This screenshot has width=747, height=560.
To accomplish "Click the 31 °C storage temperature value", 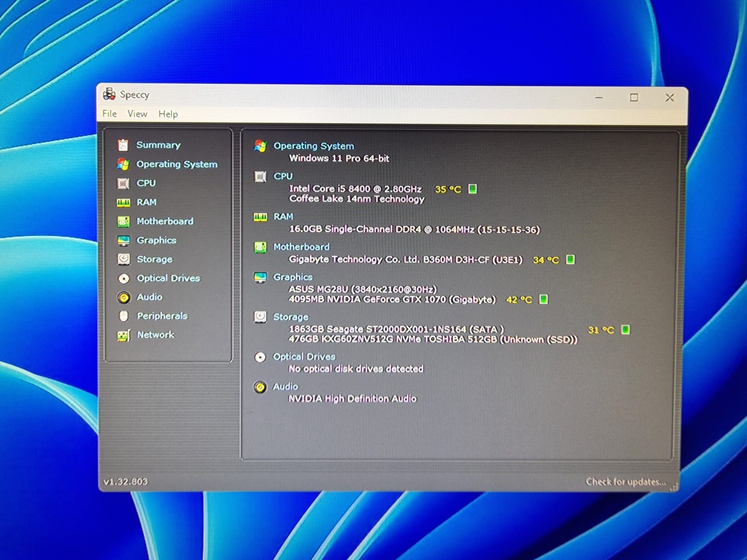I will [601, 330].
